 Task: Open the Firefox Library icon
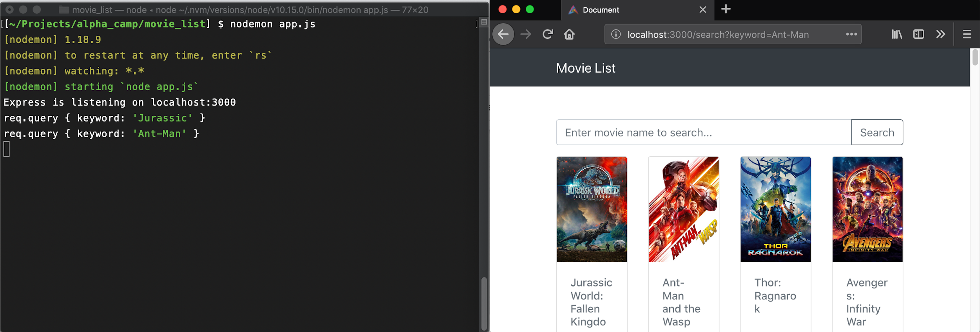[897, 35]
